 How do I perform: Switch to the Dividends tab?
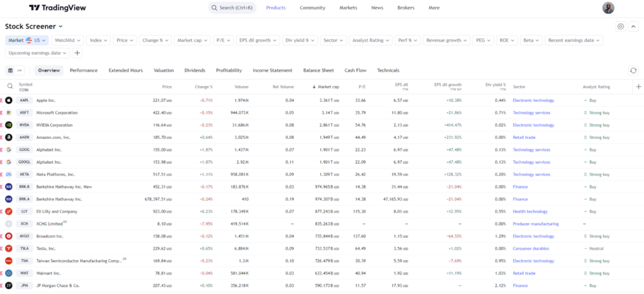point(195,70)
